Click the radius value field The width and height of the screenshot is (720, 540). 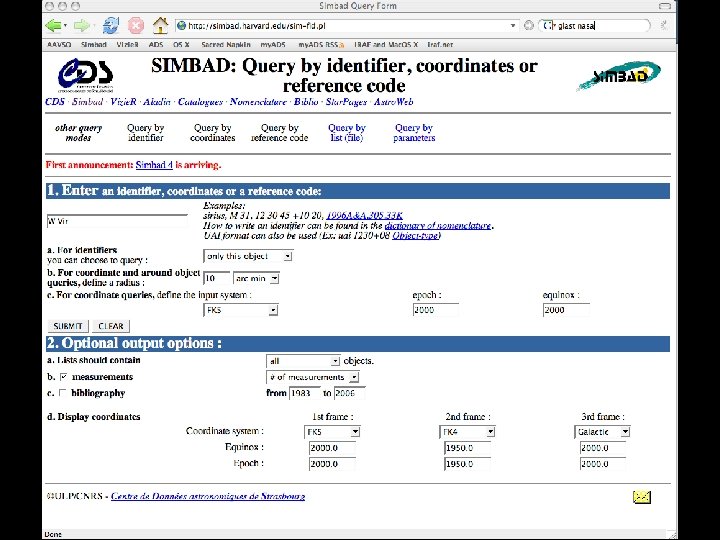[x=216, y=278]
